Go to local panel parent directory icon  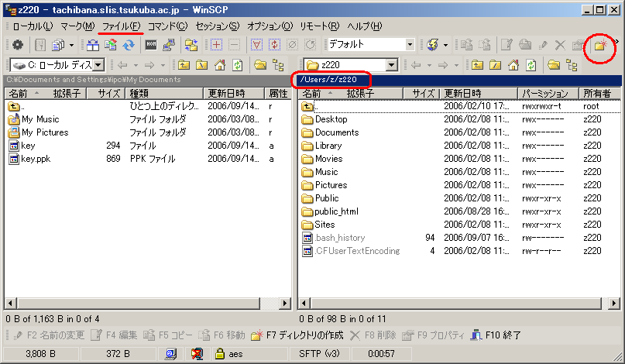184,64
